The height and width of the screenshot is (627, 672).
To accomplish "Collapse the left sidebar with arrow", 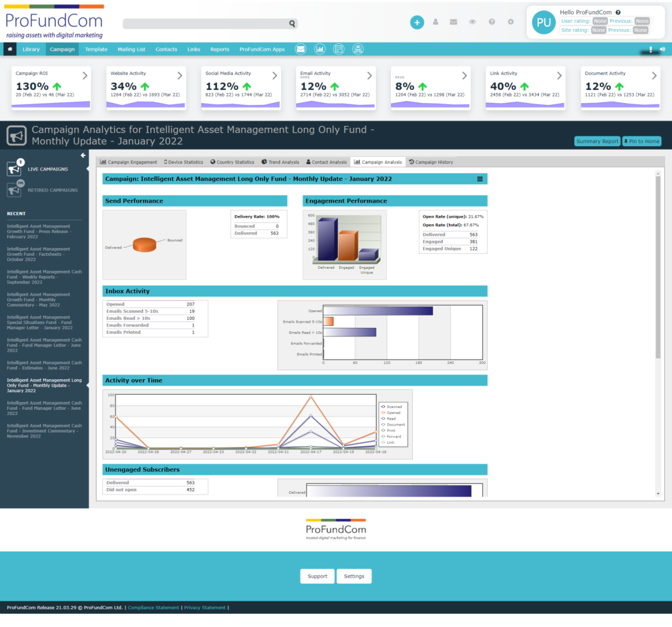I will 83,155.
